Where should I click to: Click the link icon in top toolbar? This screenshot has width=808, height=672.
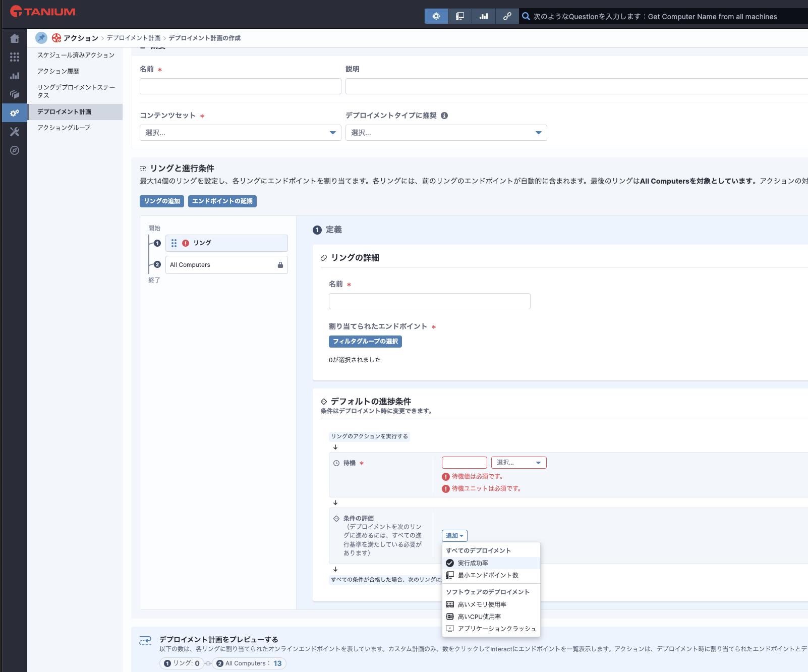click(507, 16)
